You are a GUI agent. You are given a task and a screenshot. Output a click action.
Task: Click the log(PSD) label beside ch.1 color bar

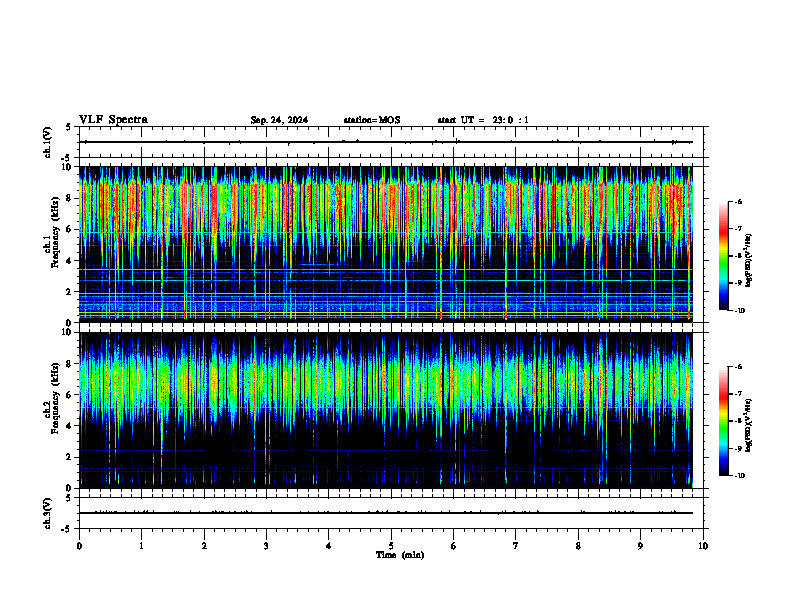749,260
